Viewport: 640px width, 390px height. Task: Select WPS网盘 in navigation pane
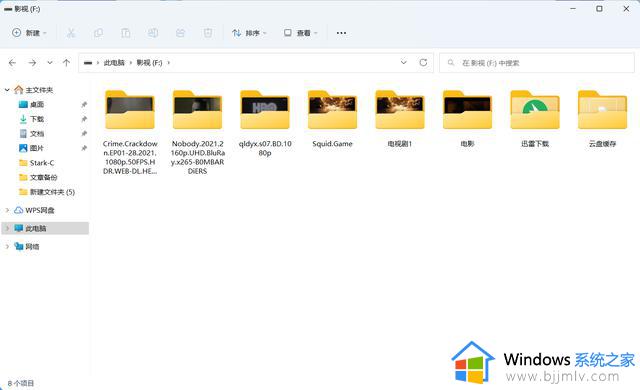(34, 210)
